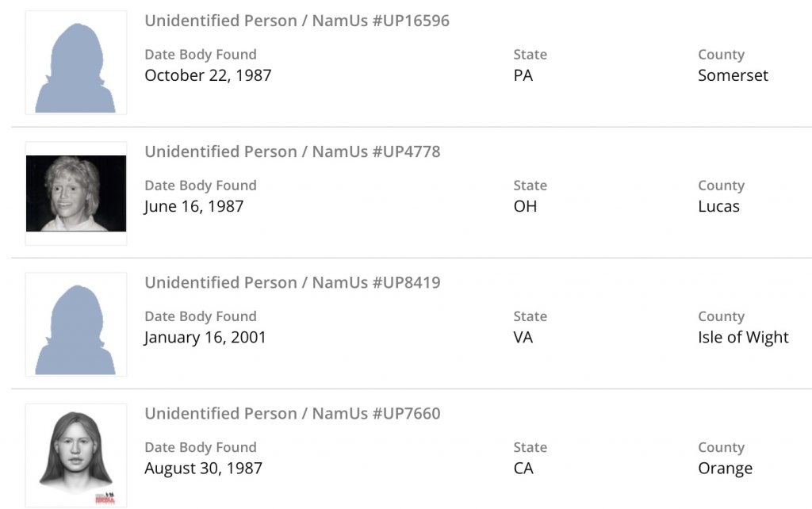The height and width of the screenshot is (509, 812).
Task: Click the county value Isle of Wight
Action: [743, 337]
